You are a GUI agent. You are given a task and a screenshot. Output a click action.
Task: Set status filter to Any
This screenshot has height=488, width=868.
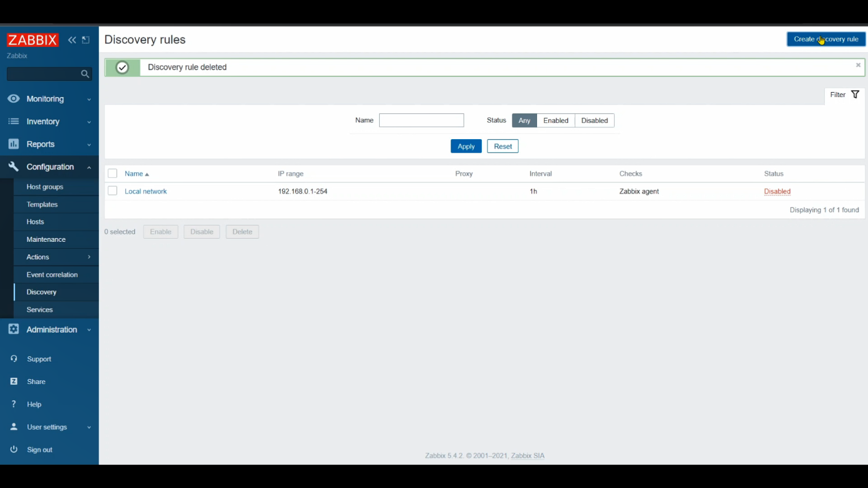525,120
